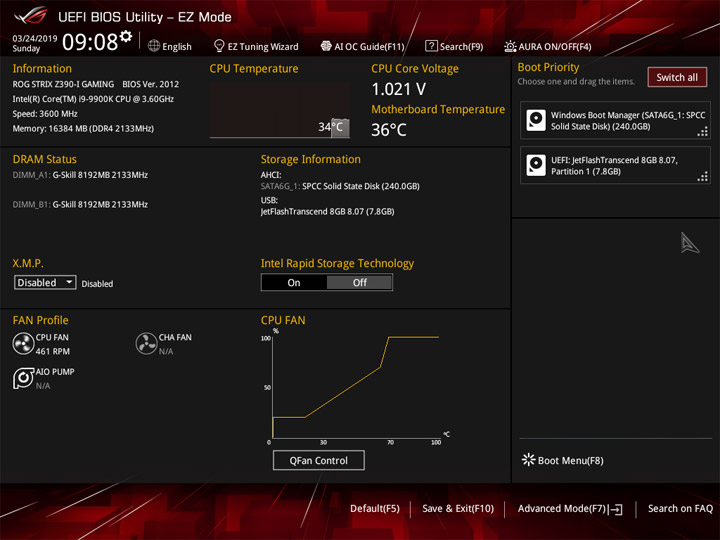The width and height of the screenshot is (720, 540).
Task: Click the Windows Boot Manager disk icon
Action: coord(536,120)
